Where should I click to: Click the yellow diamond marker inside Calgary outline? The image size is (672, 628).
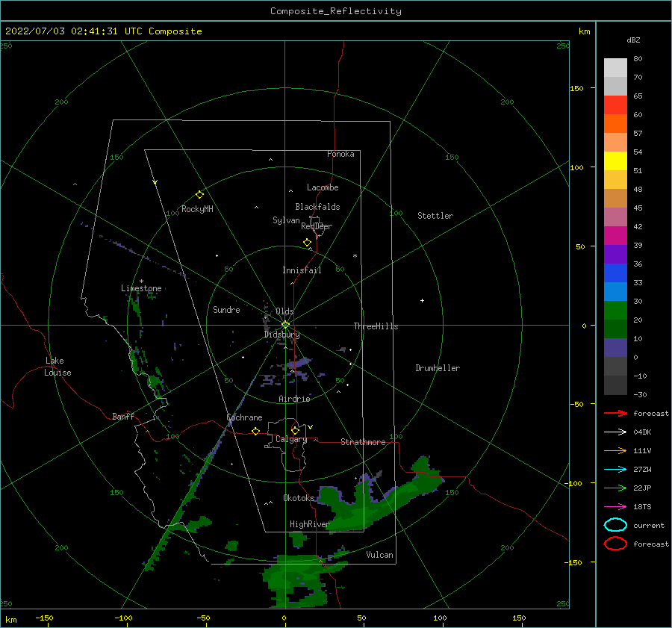coord(295,430)
